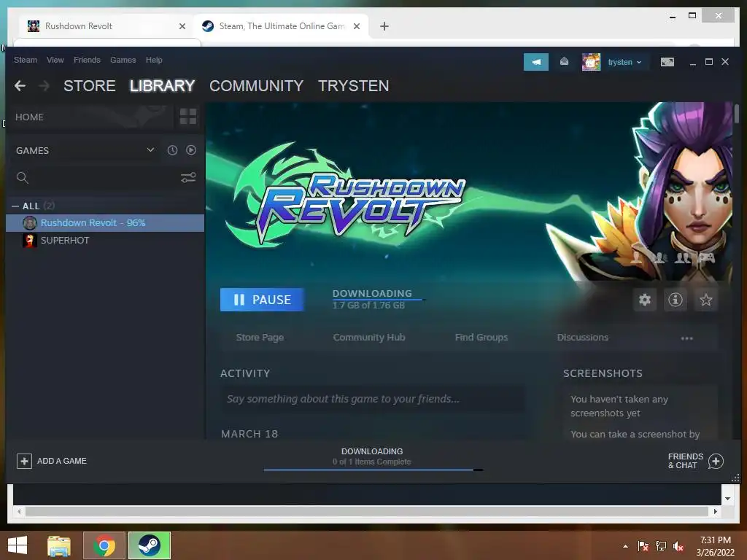Collapse the ALL games category
The width and height of the screenshot is (747, 560).
pyautogui.click(x=15, y=206)
